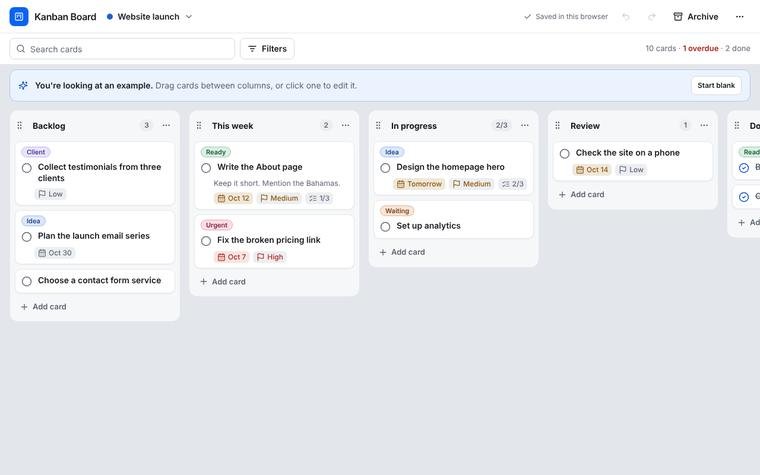
Task: Click the drag handle for In progress column
Action: click(x=379, y=126)
